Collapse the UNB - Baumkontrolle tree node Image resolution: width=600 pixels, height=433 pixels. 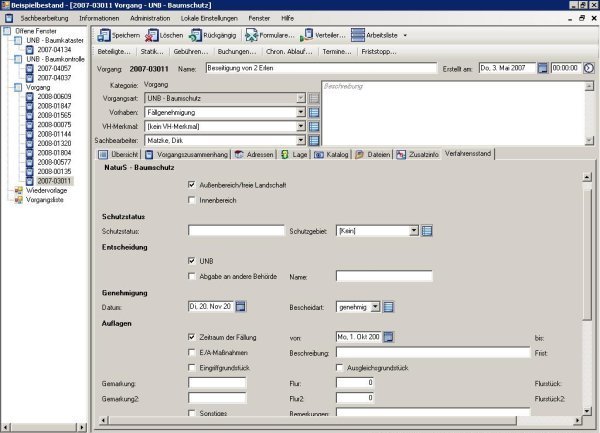pyautogui.click(x=18, y=59)
